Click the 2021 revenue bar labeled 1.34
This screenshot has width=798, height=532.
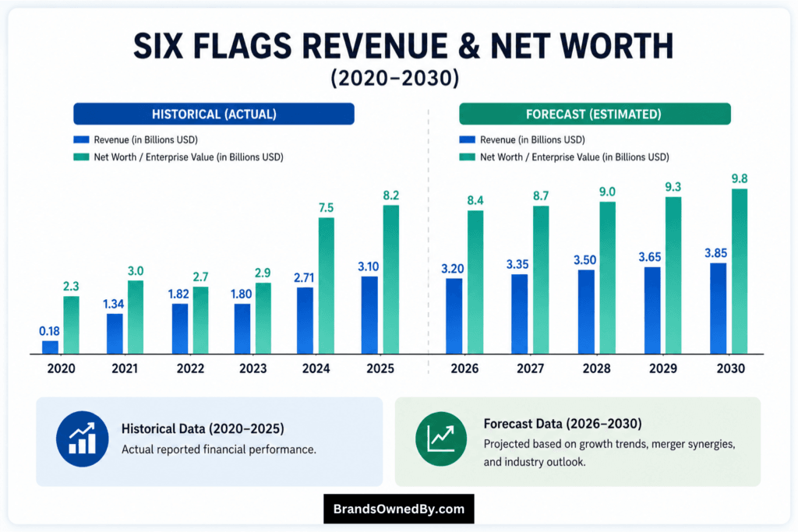(115, 333)
